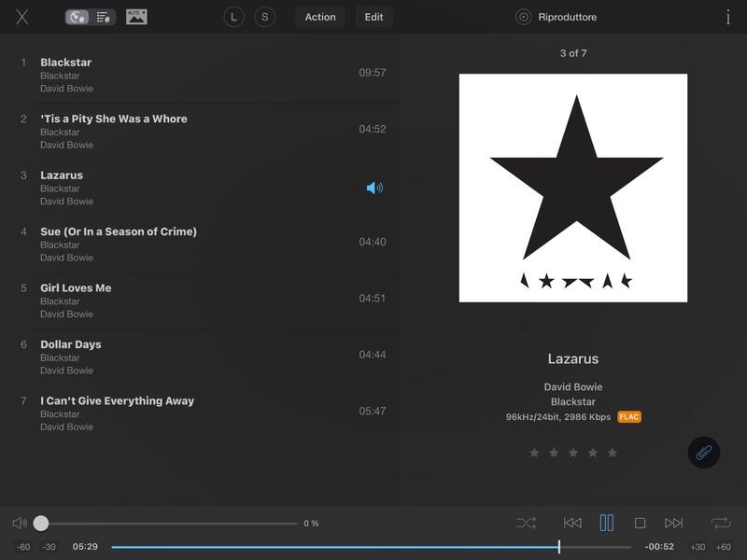Image resolution: width=747 pixels, height=560 pixels.
Task: Open the Edit menu
Action: pyautogui.click(x=373, y=17)
